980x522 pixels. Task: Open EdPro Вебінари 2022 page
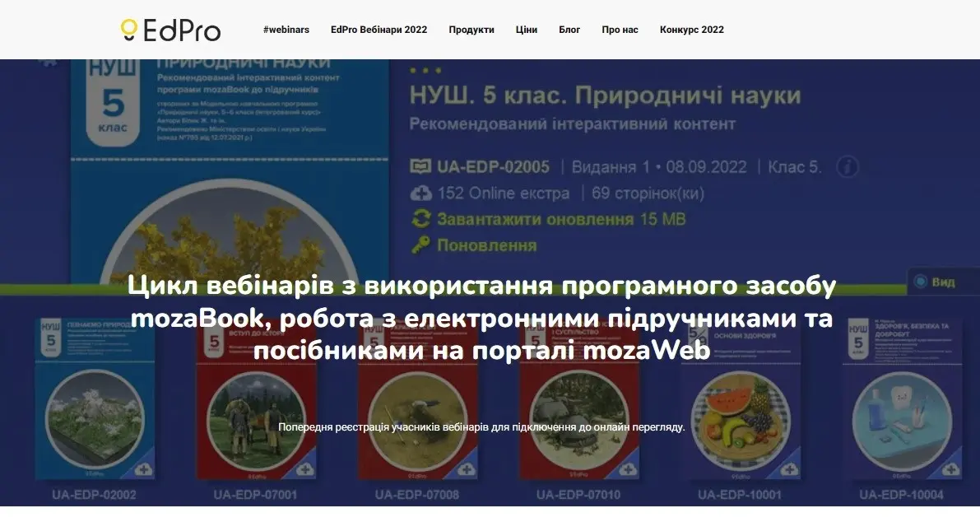[x=379, y=30]
